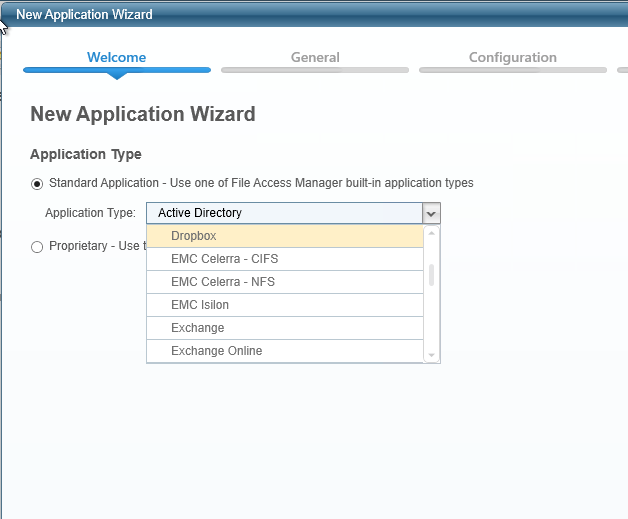The width and height of the screenshot is (628, 519).
Task: Pick EMC Celerra - NFS from list
Action: (285, 282)
